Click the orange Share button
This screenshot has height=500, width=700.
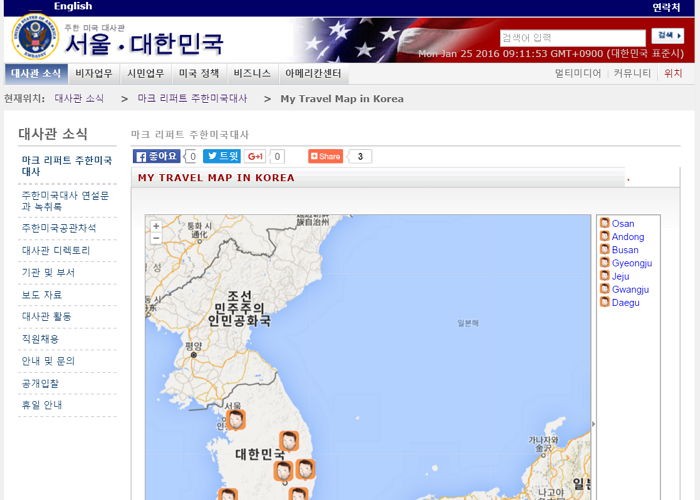tap(325, 156)
